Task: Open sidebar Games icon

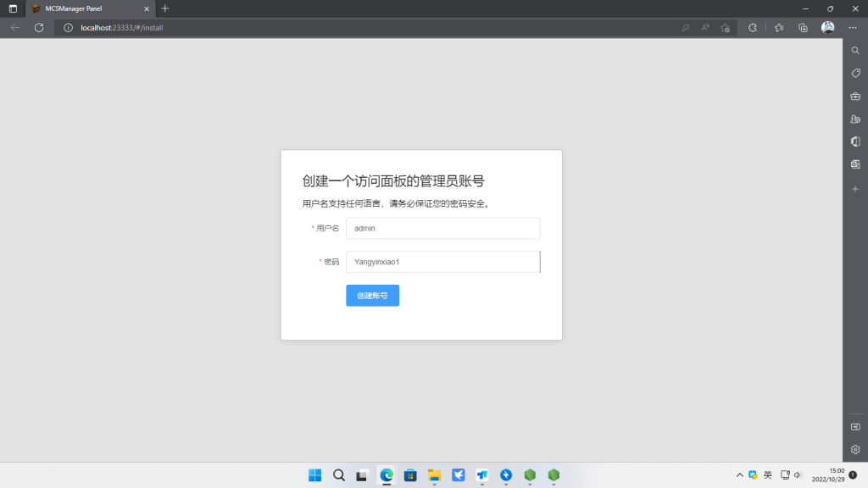Action: click(855, 119)
